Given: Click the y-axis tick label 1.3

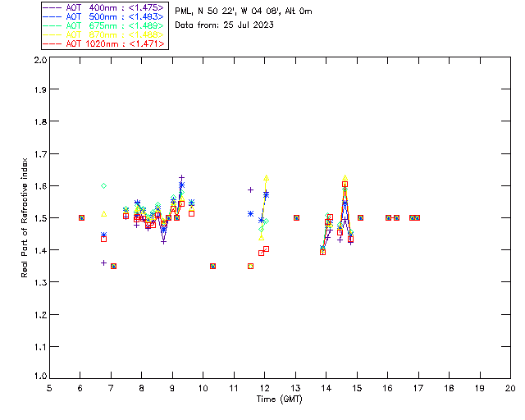Looking at the screenshot, I should pyautogui.click(x=40, y=282).
